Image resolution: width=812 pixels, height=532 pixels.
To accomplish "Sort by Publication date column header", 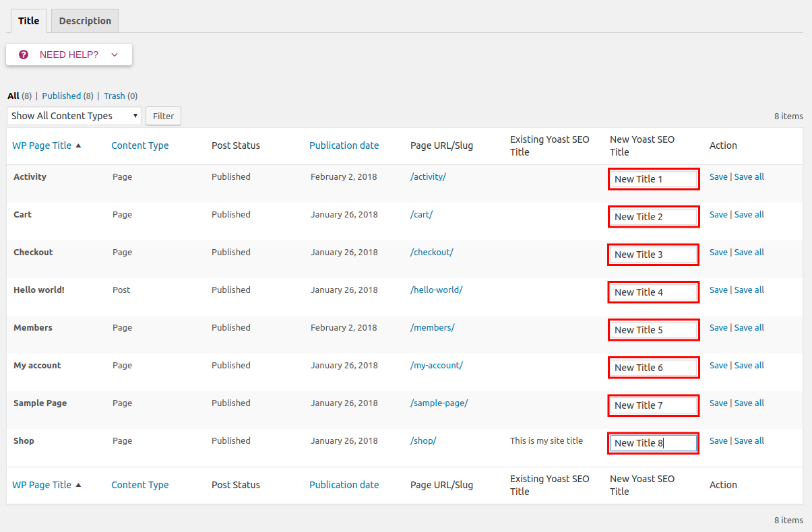I will point(344,145).
